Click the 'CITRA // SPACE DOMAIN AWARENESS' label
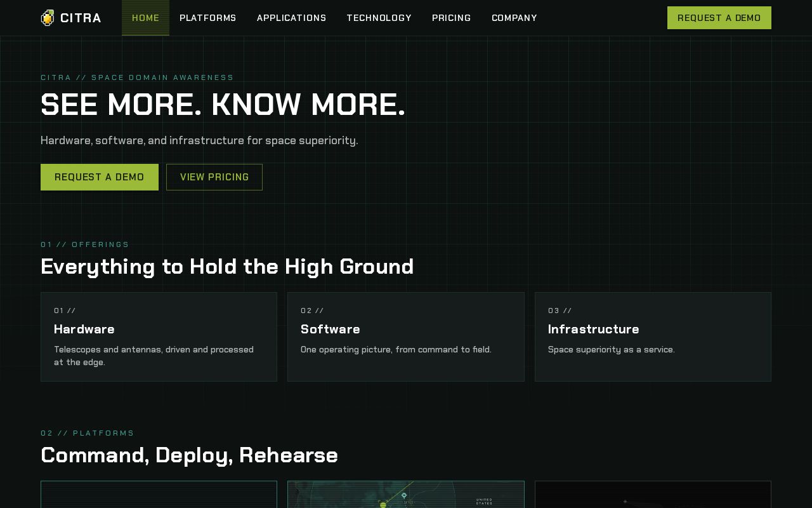Screen dimensions: 812x508 [138, 77]
